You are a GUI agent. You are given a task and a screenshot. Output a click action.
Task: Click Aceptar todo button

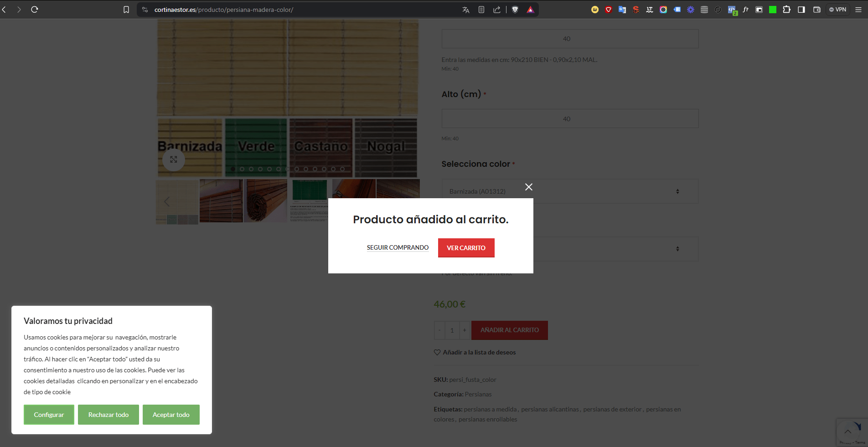click(x=171, y=415)
